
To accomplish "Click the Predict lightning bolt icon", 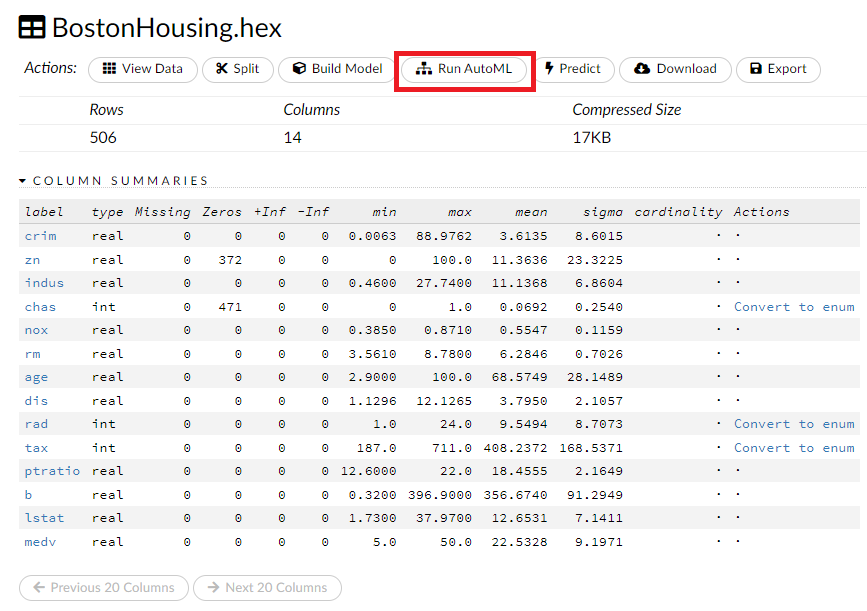I will 550,69.
